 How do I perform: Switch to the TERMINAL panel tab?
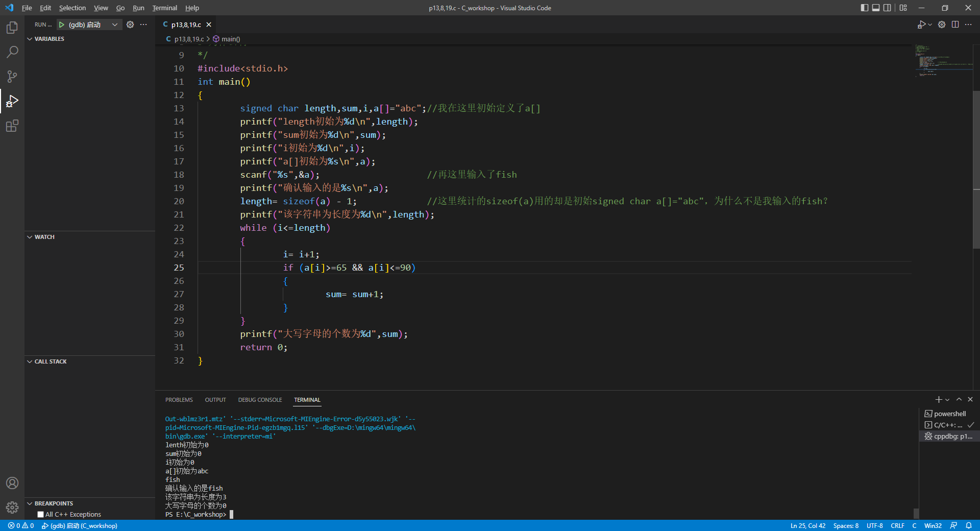[307, 400]
